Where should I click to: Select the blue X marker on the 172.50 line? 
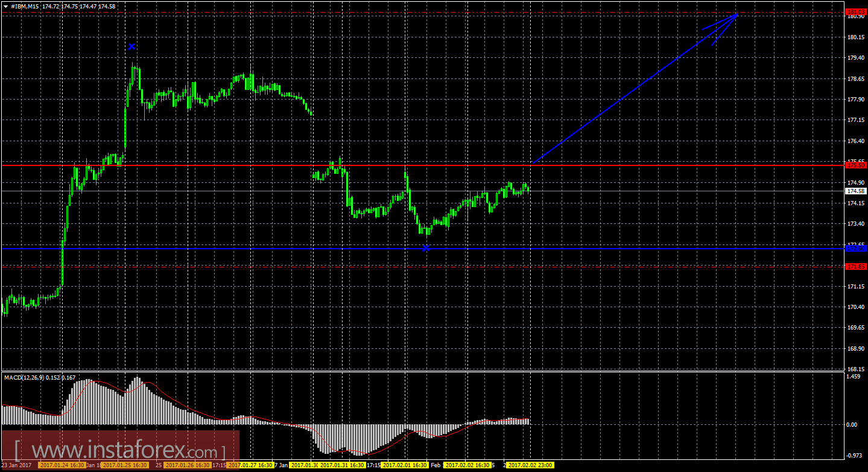coord(426,248)
